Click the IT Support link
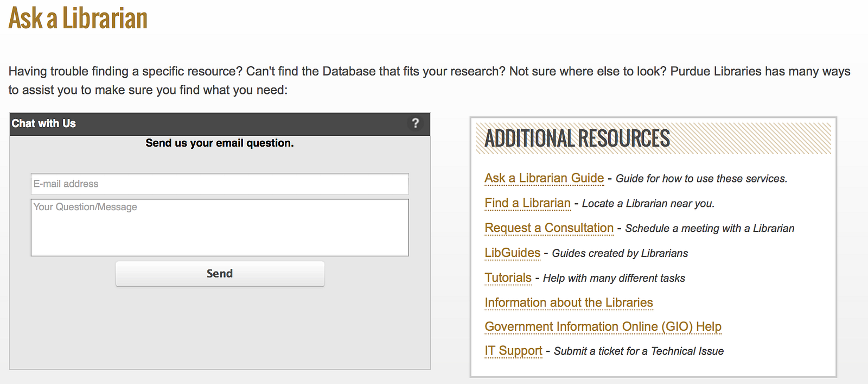The height and width of the screenshot is (384, 868). tap(513, 351)
